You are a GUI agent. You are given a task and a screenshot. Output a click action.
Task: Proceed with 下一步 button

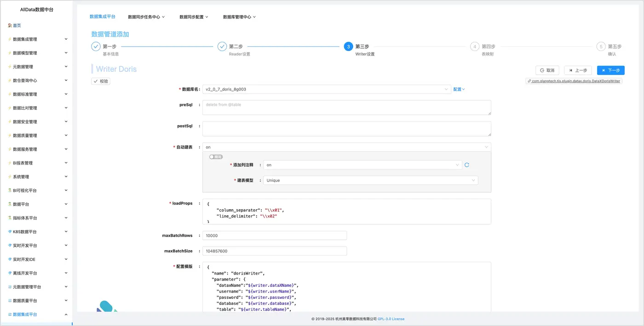[611, 70]
